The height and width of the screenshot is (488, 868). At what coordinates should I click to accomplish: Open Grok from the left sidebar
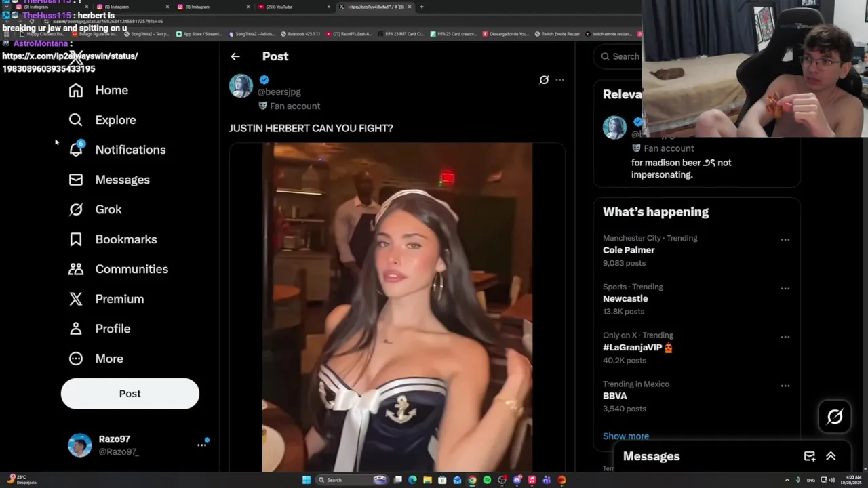[x=96, y=209]
